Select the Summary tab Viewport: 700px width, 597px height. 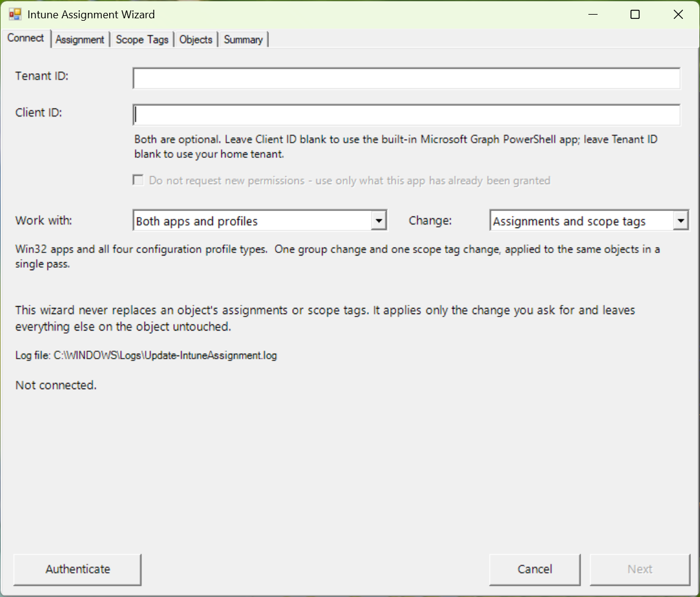tap(243, 39)
